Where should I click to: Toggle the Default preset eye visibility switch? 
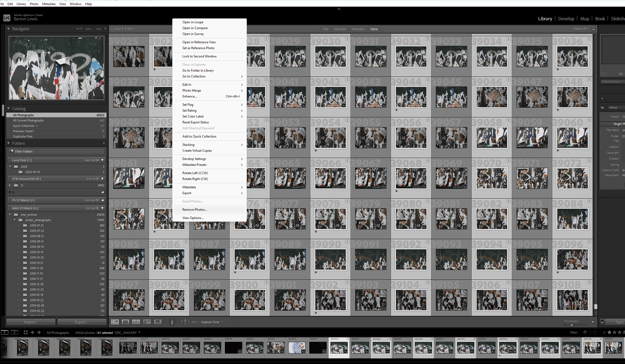602,108
